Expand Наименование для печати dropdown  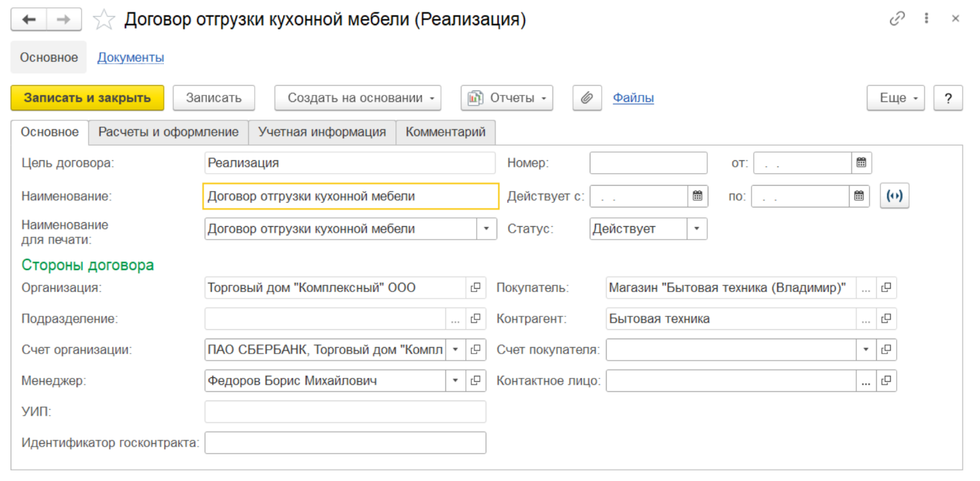tap(487, 229)
